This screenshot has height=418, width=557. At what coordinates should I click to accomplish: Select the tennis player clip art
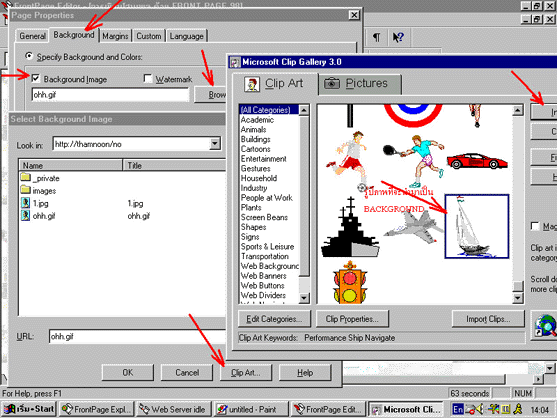pos(415,161)
